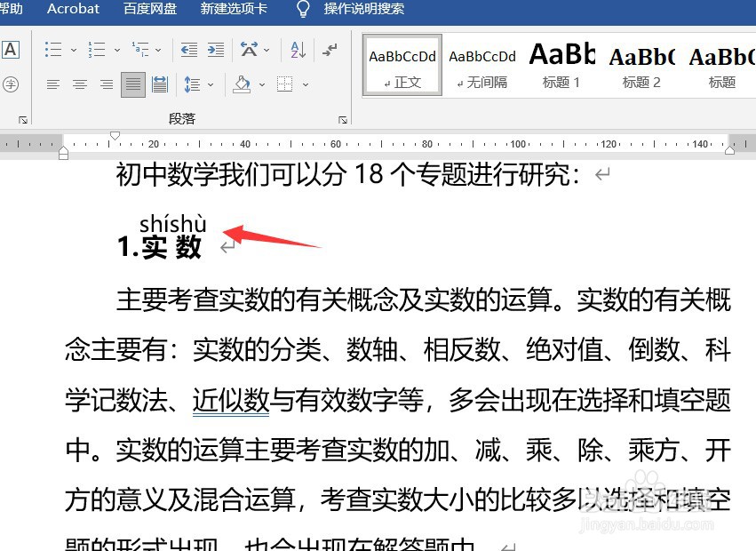Apply the 标题 2 style
The width and height of the screenshot is (756, 551).
coord(641,65)
